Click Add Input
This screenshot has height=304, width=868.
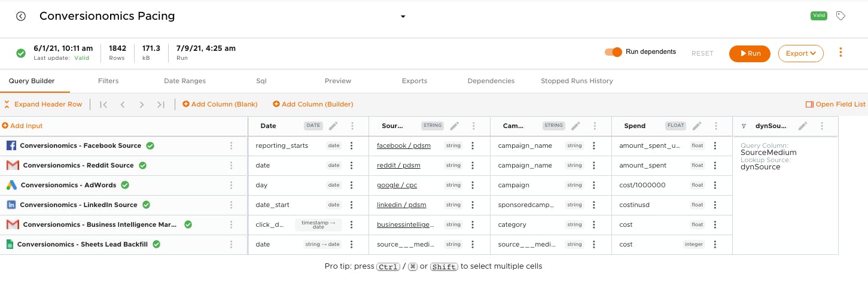(x=23, y=126)
